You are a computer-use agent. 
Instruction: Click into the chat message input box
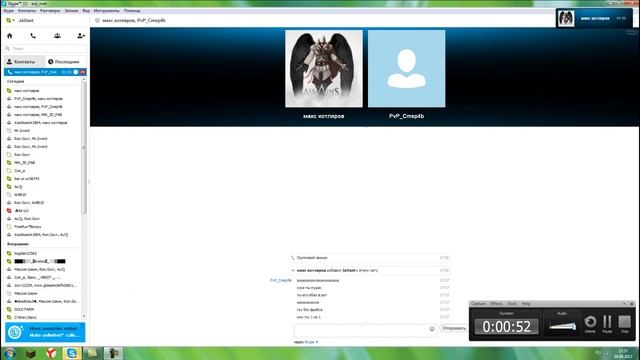(x=365, y=330)
